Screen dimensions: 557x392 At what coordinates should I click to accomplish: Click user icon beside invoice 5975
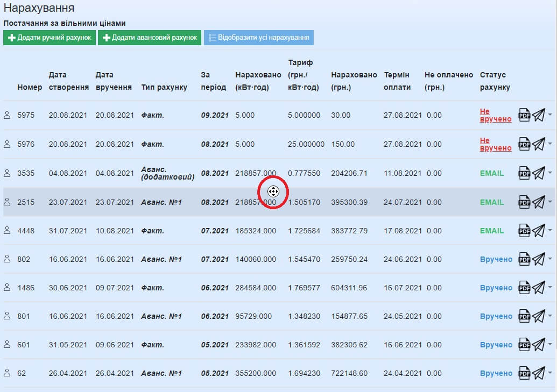[x=8, y=115]
